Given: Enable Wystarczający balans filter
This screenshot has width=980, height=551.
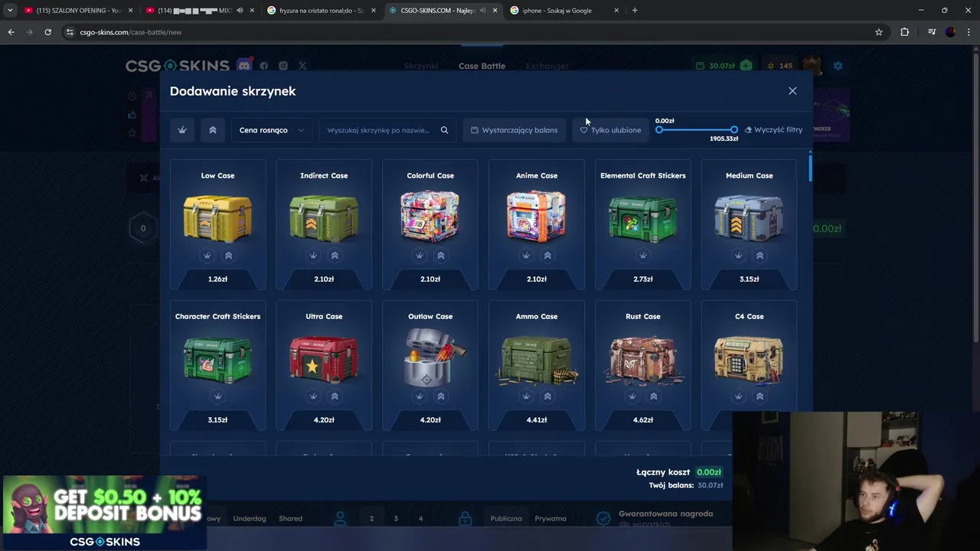Looking at the screenshot, I should [x=514, y=130].
